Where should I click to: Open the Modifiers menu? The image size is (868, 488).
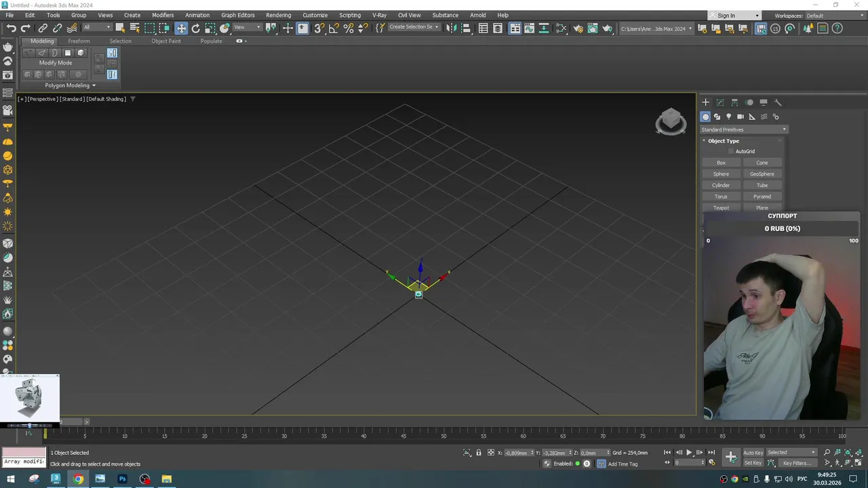(x=163, y=15)
